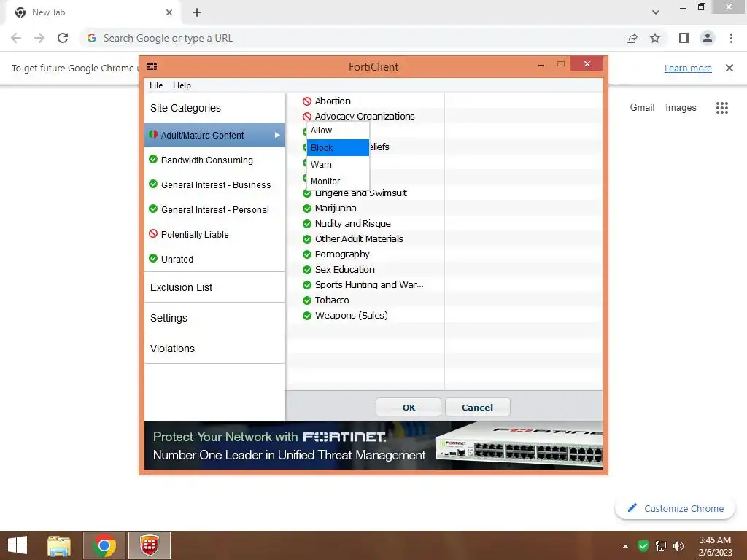Click the mixed status icon of Adult/Mature Content
747x560 pixels.
point(153,134)
